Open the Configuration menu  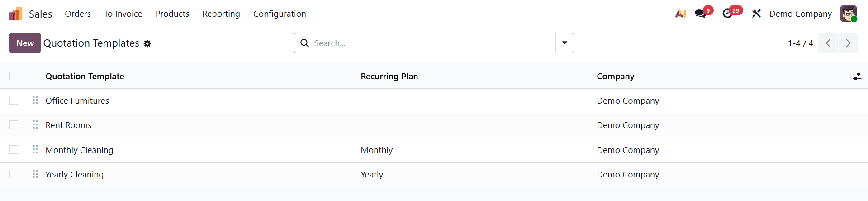click(280, 14)
